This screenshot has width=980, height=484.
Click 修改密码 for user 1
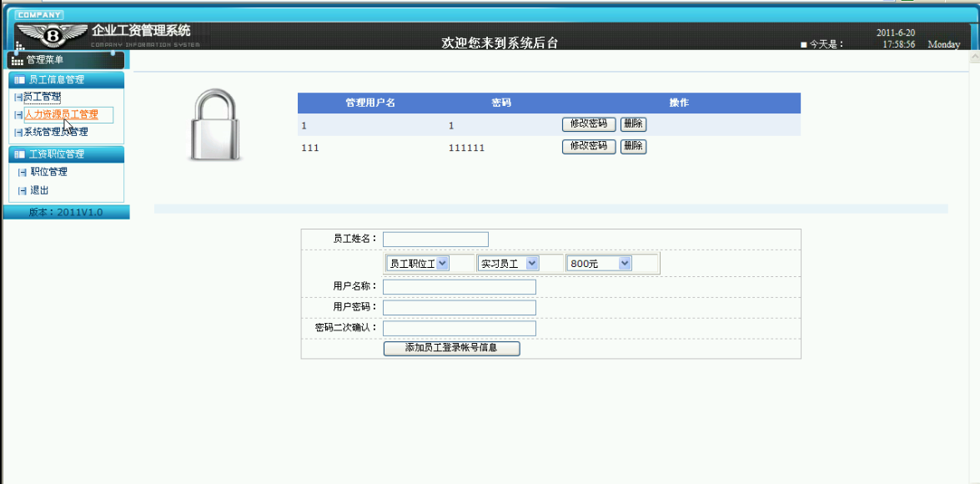click(x=589, y=124)
